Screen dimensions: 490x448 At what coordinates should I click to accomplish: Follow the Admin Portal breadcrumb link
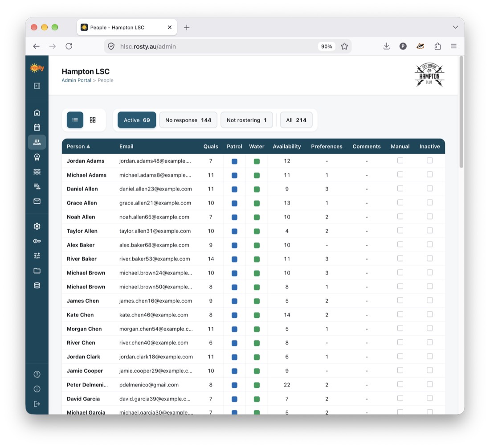[76, 80]
